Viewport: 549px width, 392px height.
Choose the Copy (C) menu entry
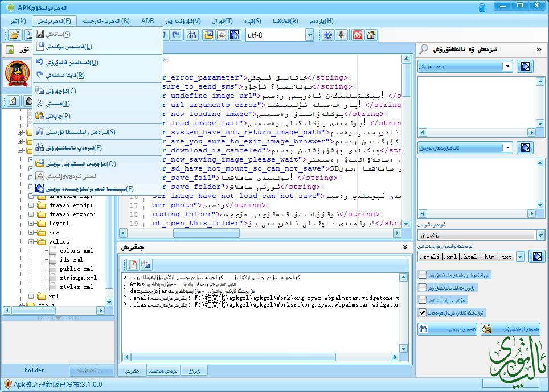point(98,91)
